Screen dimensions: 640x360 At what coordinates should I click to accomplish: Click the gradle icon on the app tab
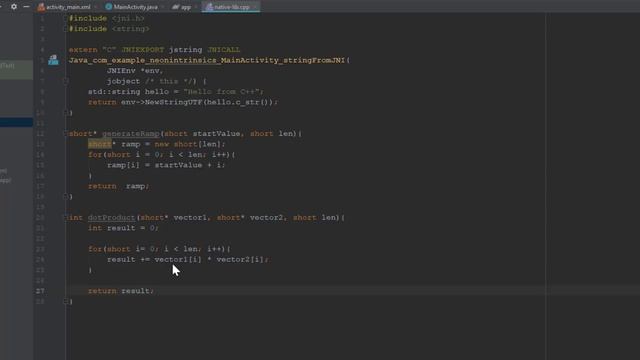pyautogui.click(x=176, y=7)
